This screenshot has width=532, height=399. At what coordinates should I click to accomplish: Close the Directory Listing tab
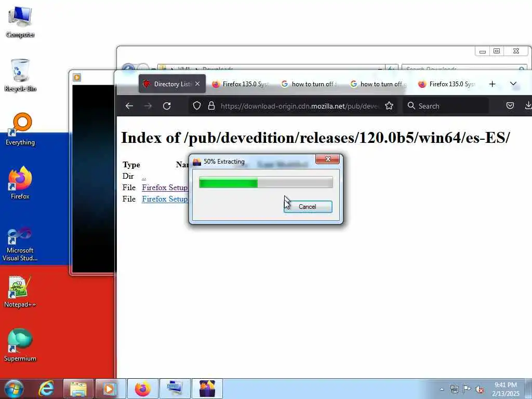click(197, 84)
